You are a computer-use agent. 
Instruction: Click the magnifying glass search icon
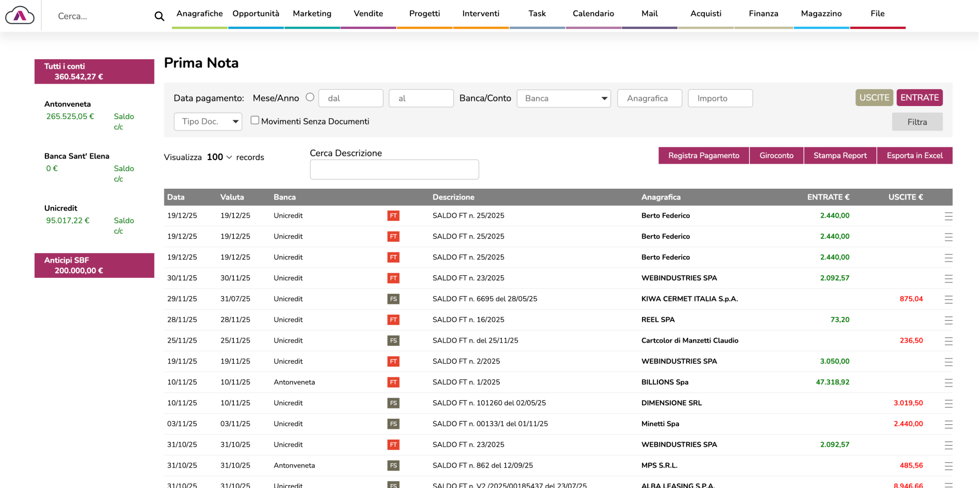[x=159, y=16]
